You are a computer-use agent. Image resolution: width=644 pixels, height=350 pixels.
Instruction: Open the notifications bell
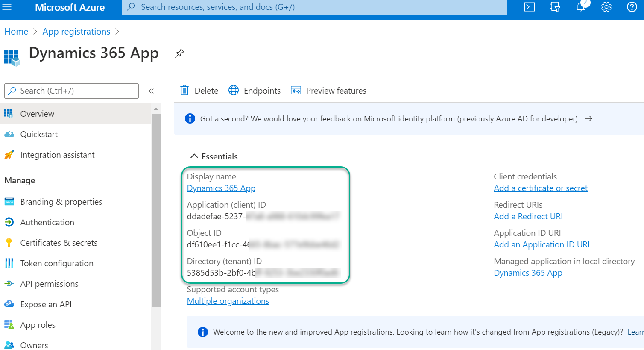581,7
